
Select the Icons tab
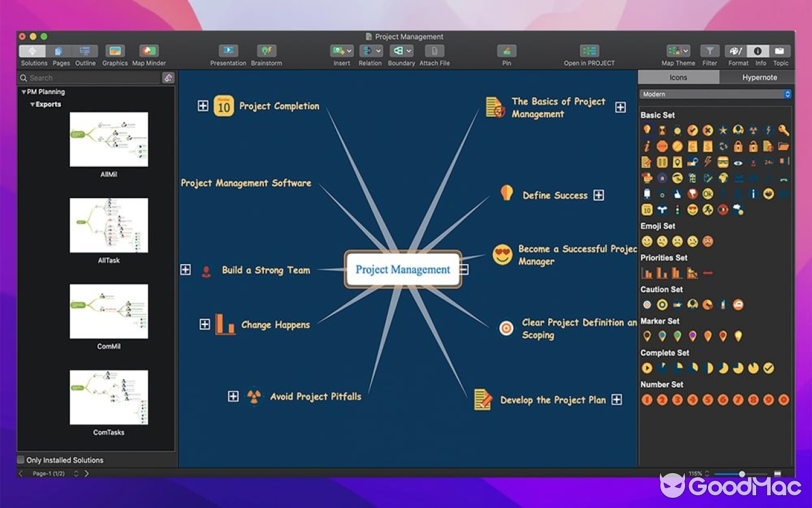click(678, 77)
